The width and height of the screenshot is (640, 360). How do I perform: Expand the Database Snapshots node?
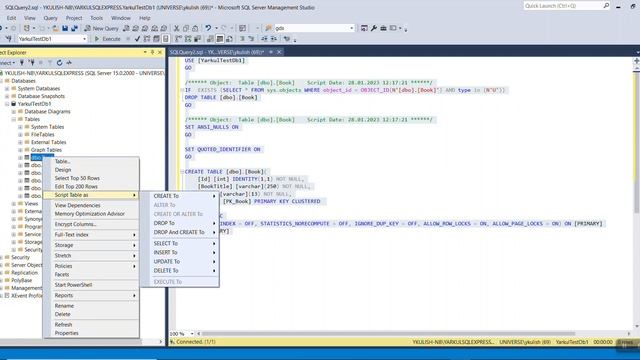(x=7, y=96)
